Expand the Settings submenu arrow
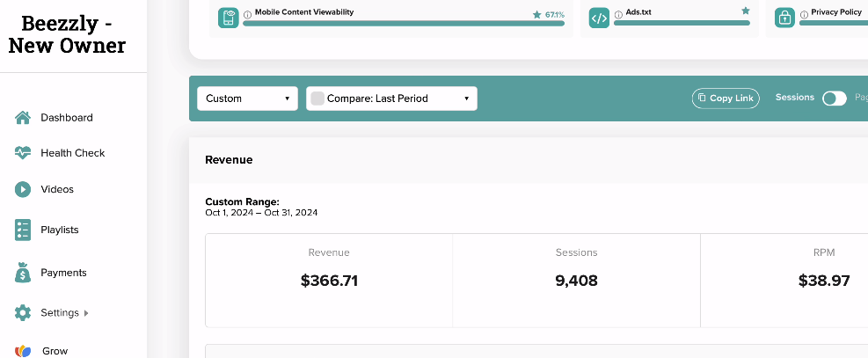This screenshot has height=358, width=868. click(x=86, y=313)
